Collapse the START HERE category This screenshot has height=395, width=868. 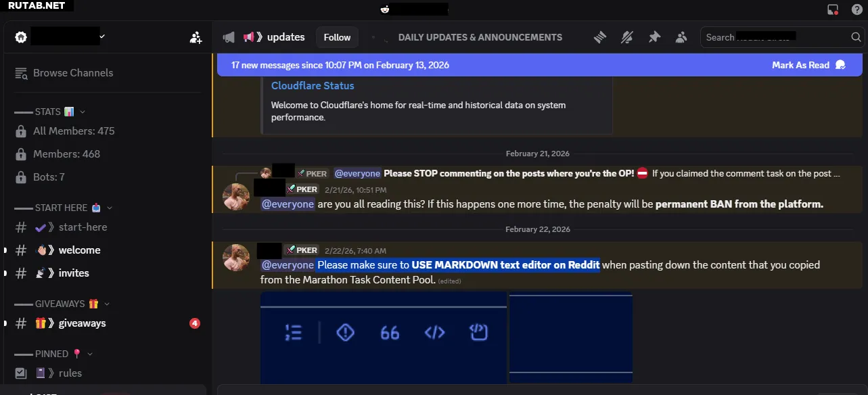click(x=110, y=208)
